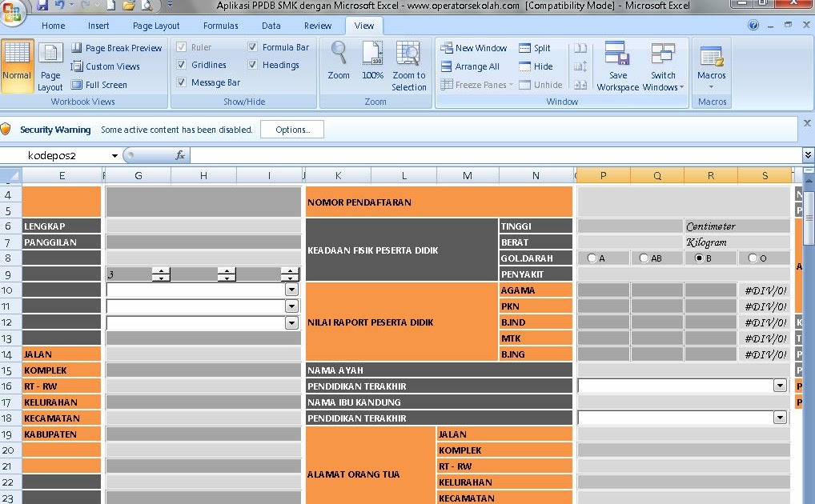Open a New Window
The width and height of the screenshot is (815, 504).
[473, 48]
